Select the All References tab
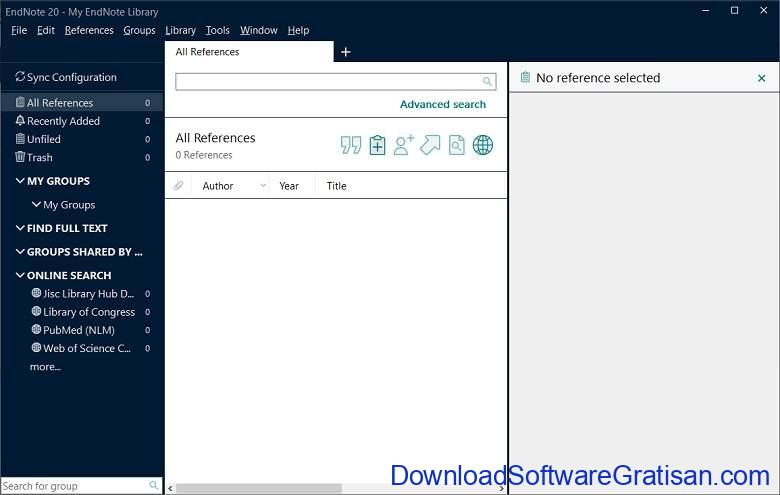780x495 pixels. pyautogui.click(x=249, y=52)
